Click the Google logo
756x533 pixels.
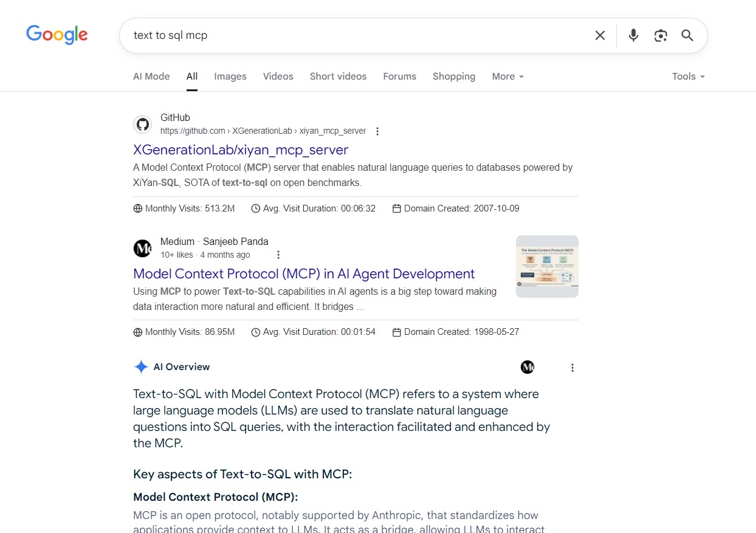coord(57,35)
